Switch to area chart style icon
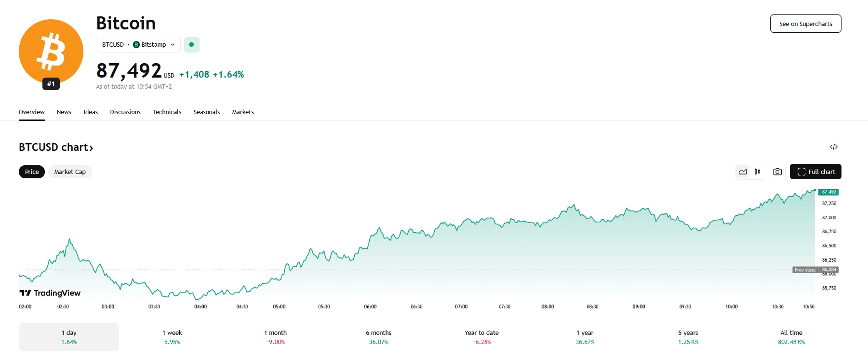The width and height of the screenshot is (868, 359). (x=743, y=172)
